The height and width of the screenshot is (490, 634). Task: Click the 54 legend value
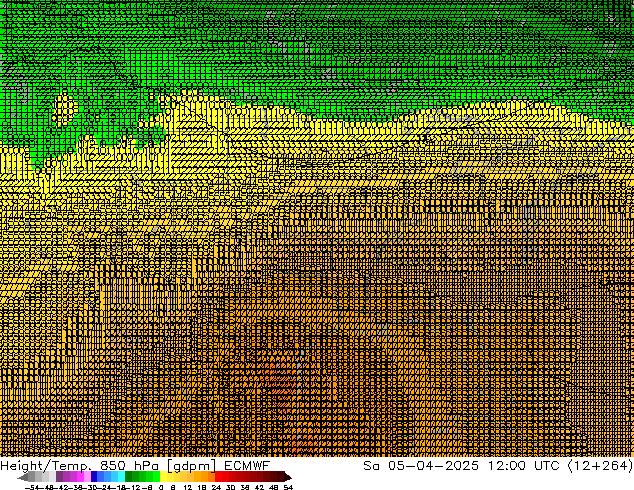288,487
